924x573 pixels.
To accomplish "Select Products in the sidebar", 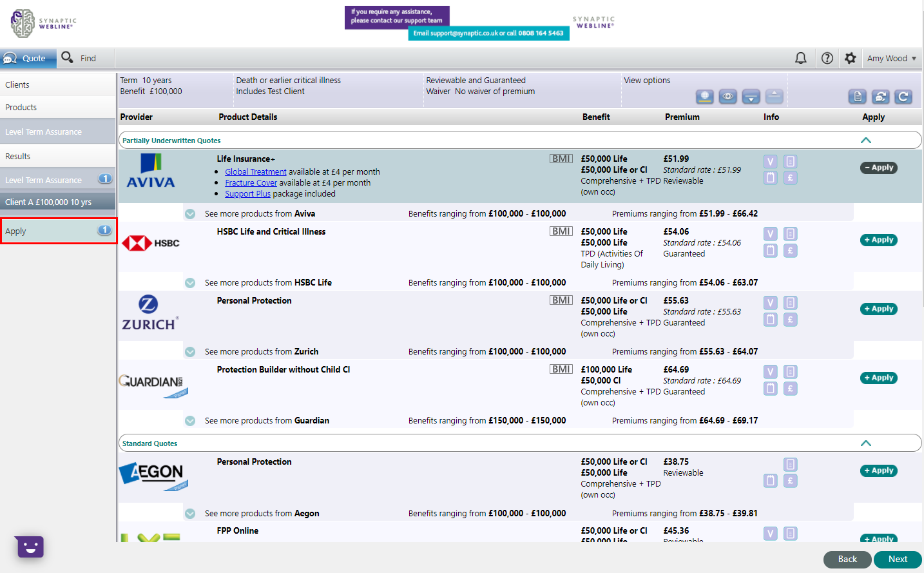I will 58,108.
